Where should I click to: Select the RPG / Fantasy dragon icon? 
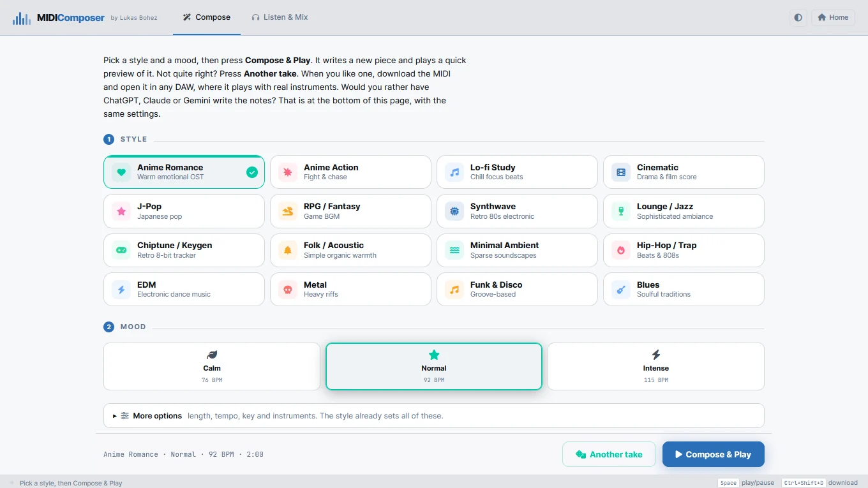[x=288, y=211]
